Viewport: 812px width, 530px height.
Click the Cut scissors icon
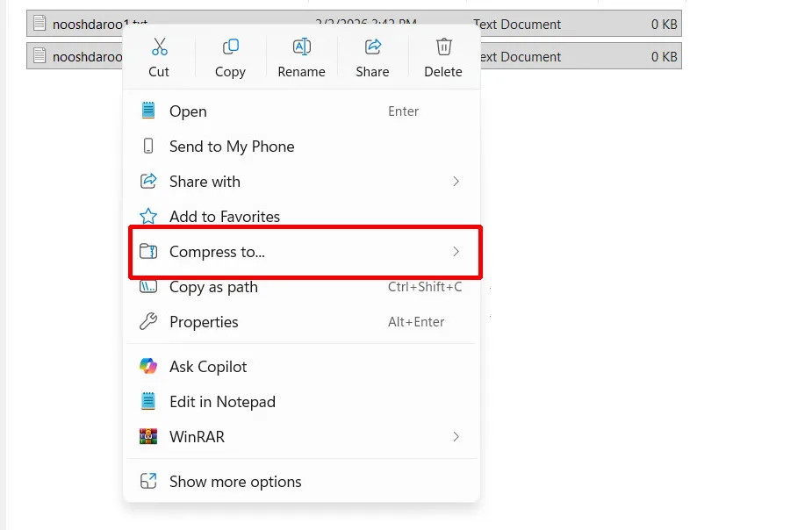[159, 47]
